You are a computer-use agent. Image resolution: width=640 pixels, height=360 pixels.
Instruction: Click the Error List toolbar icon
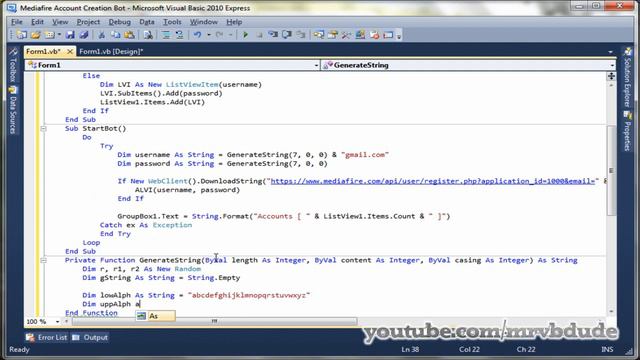click(x=374, y=35)
